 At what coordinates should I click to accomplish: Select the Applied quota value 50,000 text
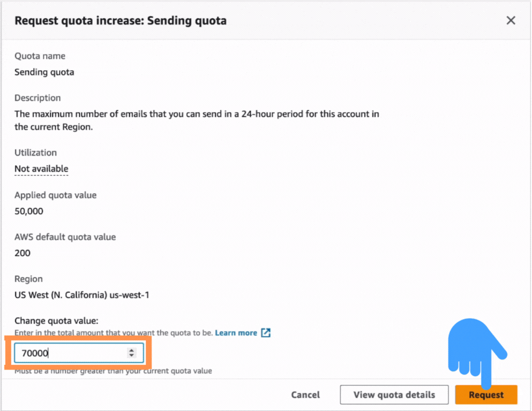[28, 211]
